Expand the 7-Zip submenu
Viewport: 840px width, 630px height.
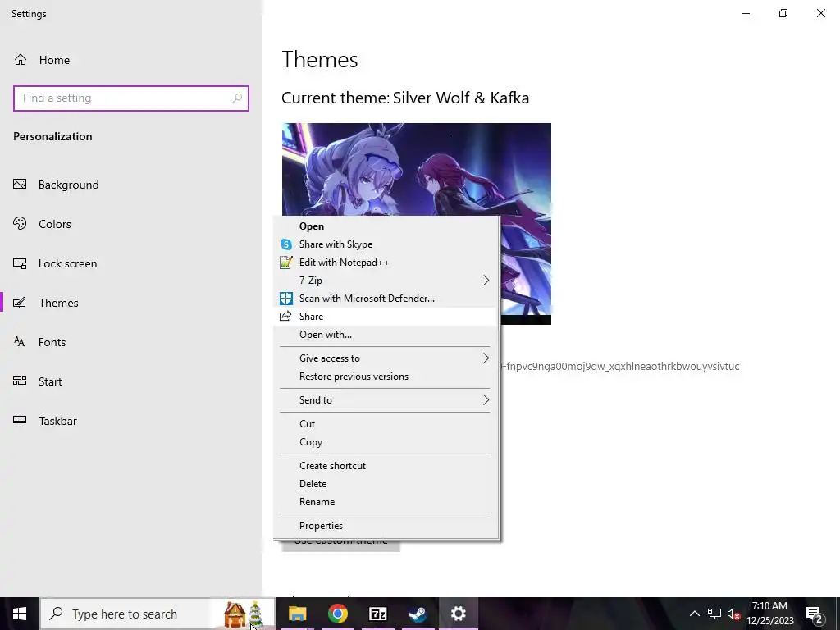pos(386,281)
